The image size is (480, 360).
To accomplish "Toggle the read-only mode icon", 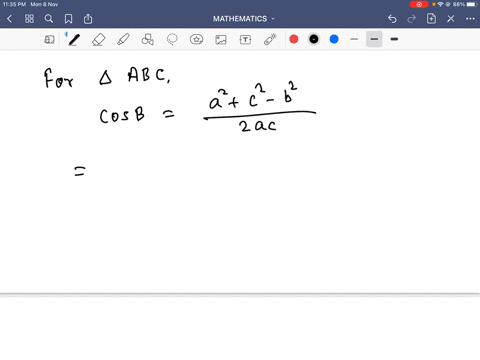I will click(x=49, y=40).
